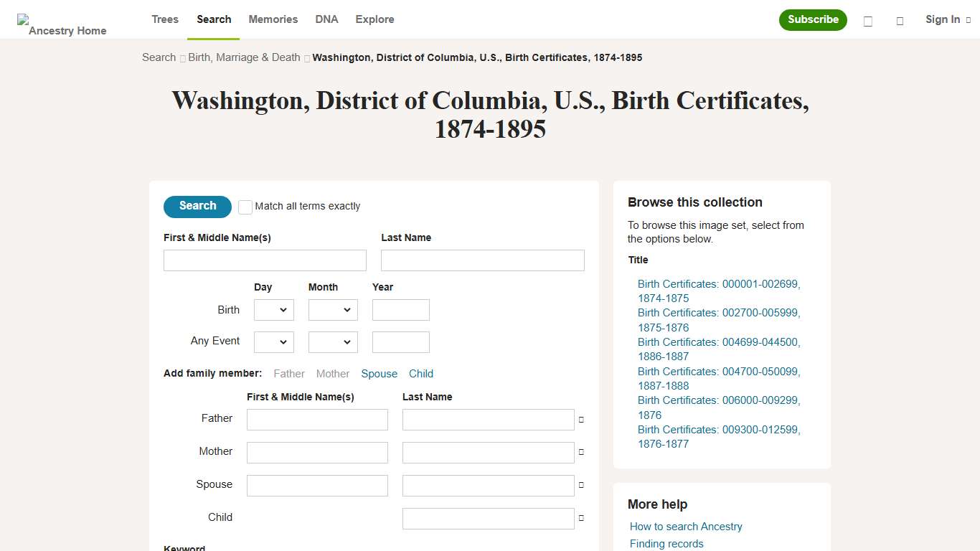980x551 pixels.
Task: Open the Explore section
Action: [x=374, y=19]
